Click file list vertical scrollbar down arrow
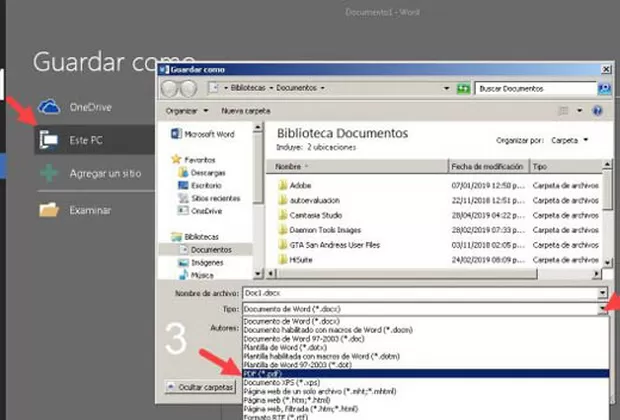This screenshot has width=620, height=420. 607,262
